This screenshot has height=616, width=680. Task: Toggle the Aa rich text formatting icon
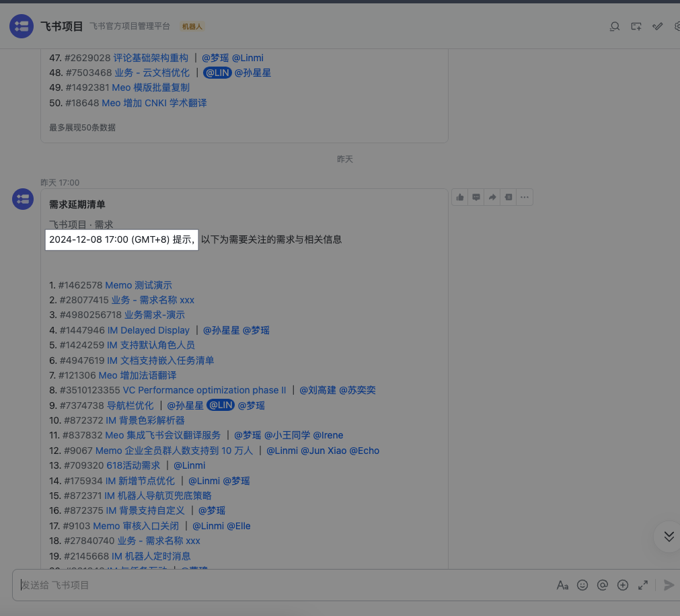click(x=562, y=585)
